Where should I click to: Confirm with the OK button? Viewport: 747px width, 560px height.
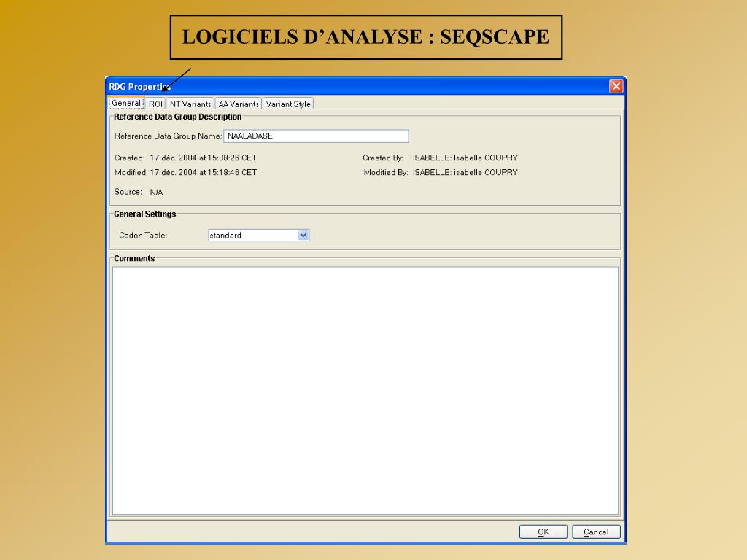pos(543,532)
